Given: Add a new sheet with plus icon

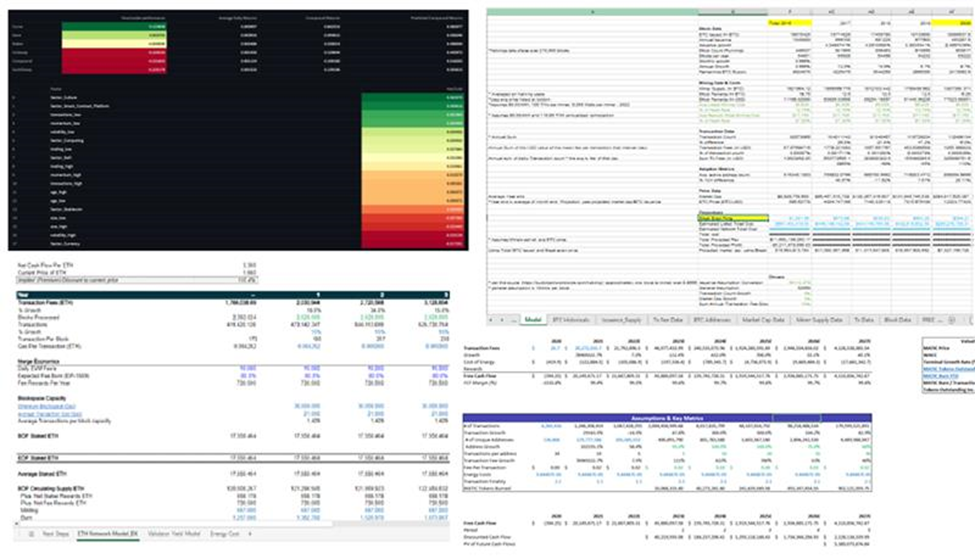Looking at the screenshot, I should 951,320.
